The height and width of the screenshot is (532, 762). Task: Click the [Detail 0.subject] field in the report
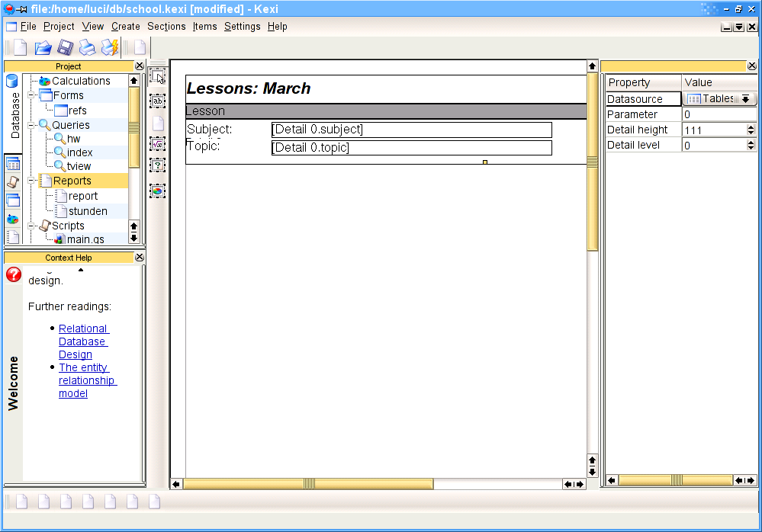coord(411,130)
